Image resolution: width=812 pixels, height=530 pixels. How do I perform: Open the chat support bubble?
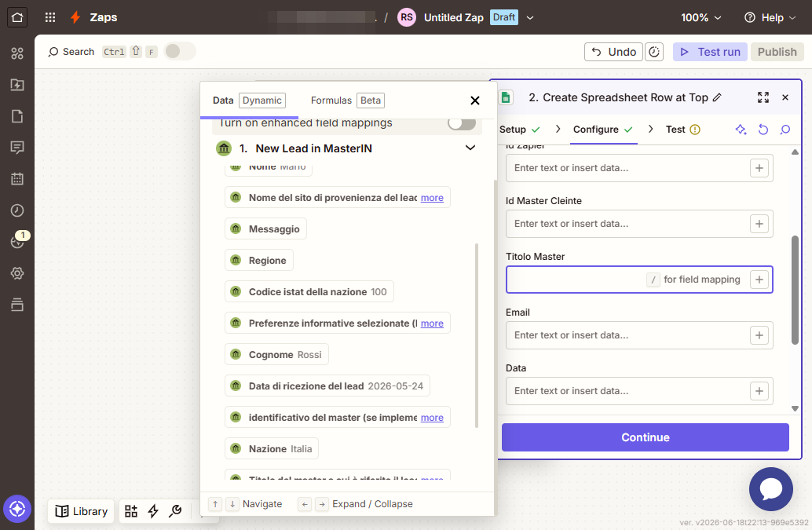coord(770,489)
